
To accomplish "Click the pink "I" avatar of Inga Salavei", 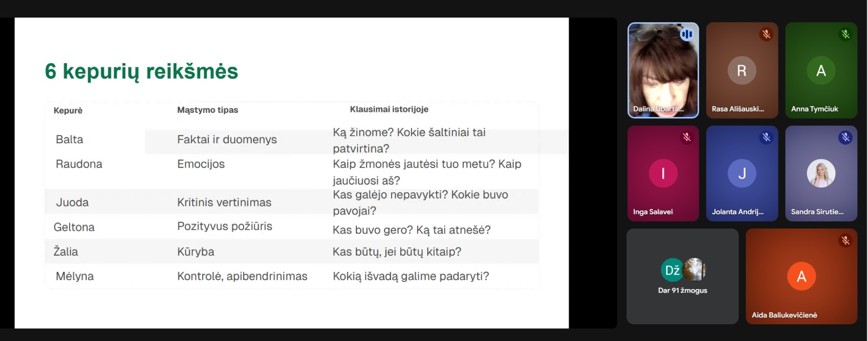I will coord(663,173).
